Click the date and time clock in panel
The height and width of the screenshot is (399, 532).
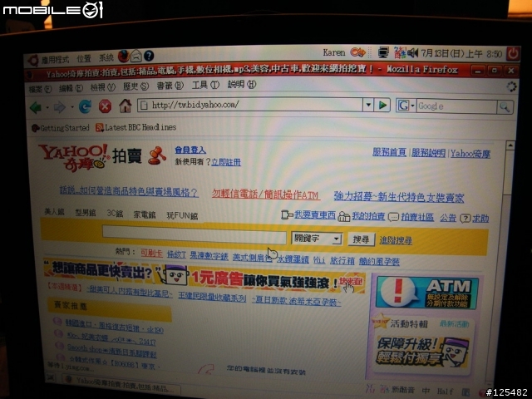click(x=461, y=54)
